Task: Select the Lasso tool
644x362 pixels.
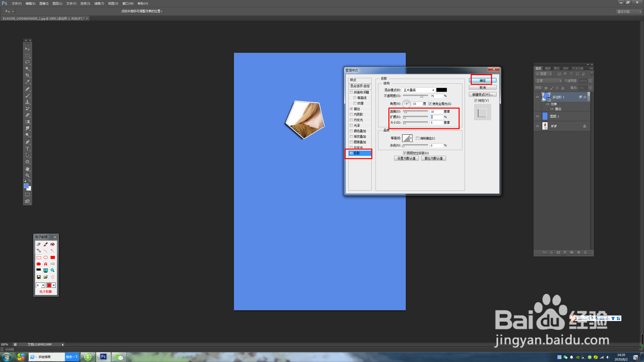Action: pyautogui.click(x=27, y=62)
